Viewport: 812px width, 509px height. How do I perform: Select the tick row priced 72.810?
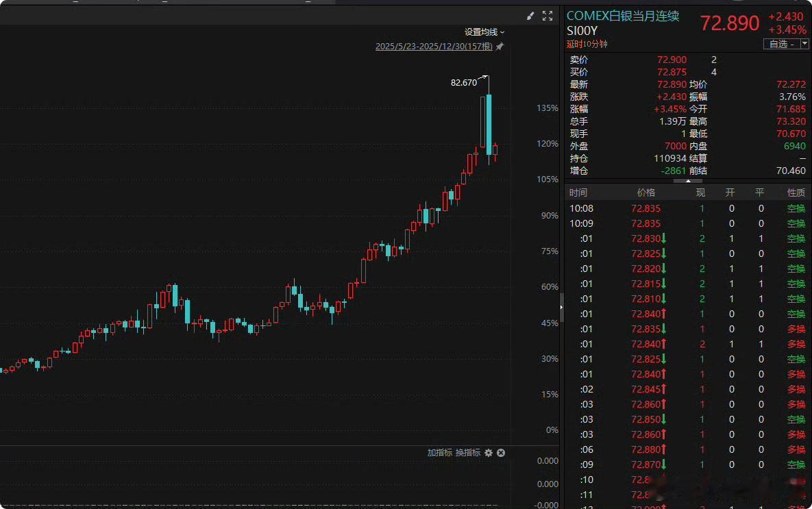tap(687, 299)
